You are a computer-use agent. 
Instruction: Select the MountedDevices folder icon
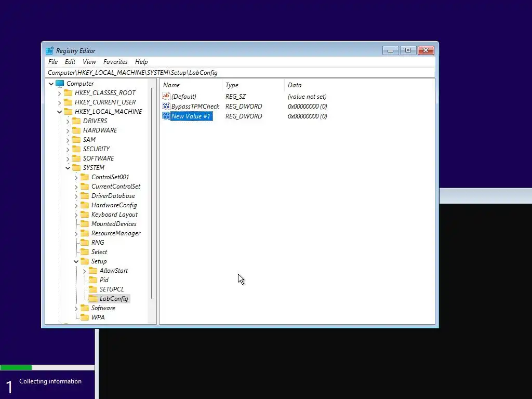pos(85,224)
